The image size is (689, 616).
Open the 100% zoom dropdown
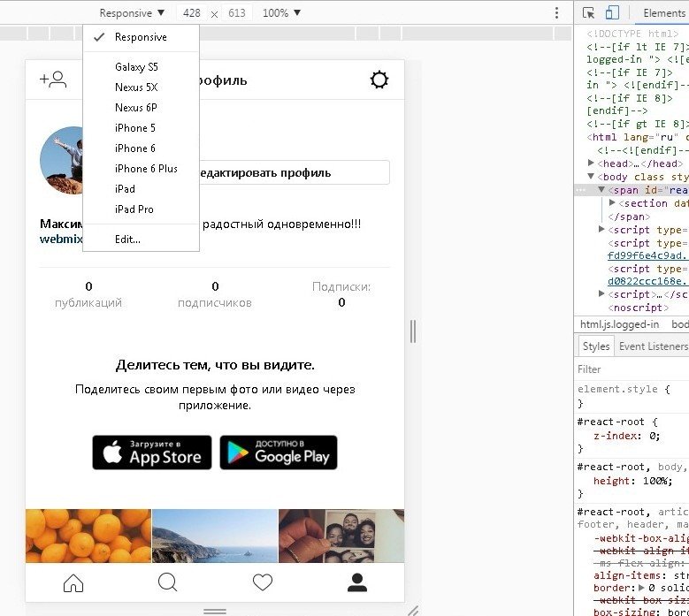click(281, 13)
